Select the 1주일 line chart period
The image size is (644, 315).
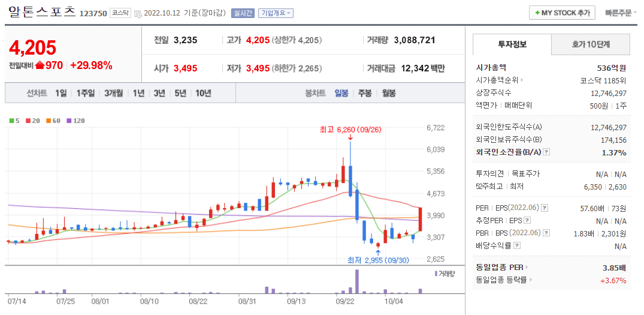click(86, 94)
